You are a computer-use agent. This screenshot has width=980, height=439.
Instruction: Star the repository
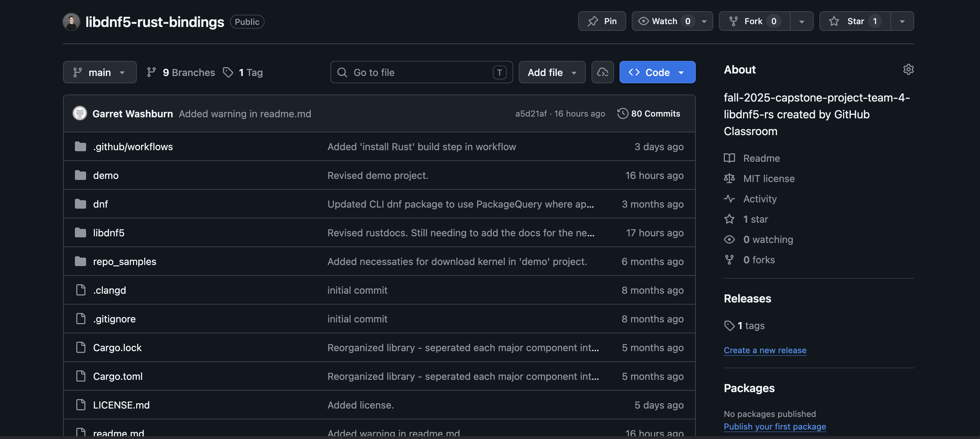pos(855,21)
